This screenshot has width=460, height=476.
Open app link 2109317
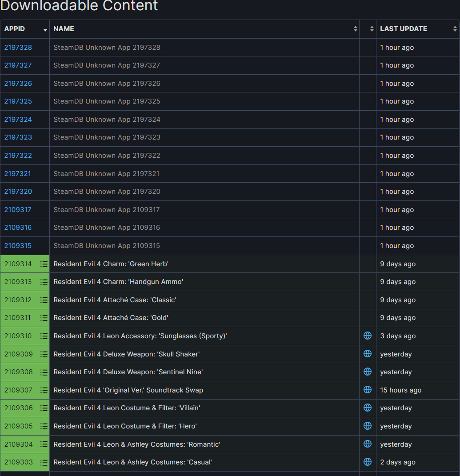pos(18,210)
